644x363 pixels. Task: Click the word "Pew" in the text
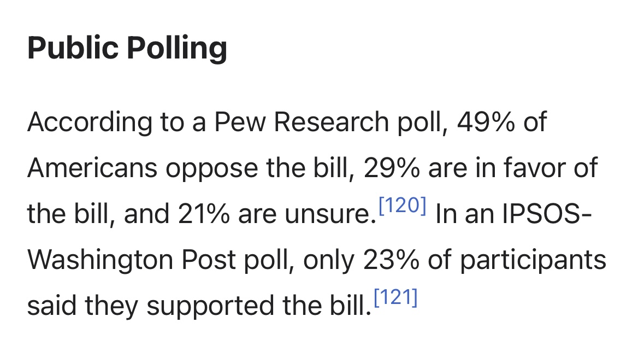(x=240, y=122)
